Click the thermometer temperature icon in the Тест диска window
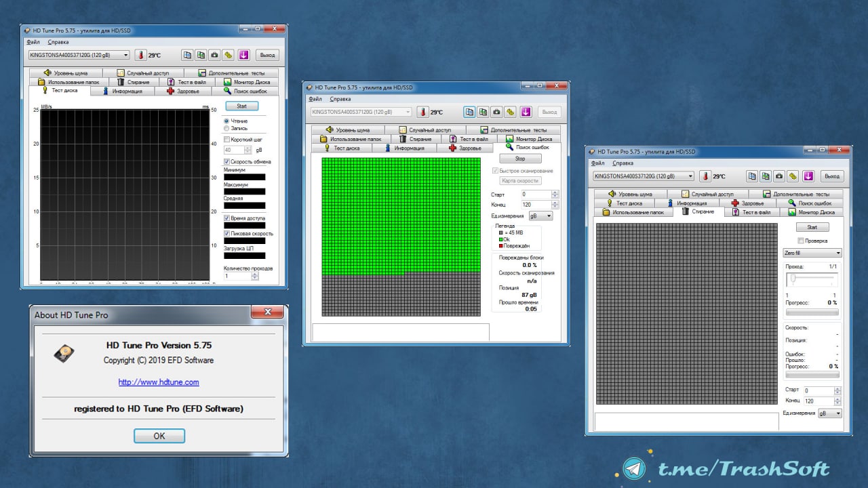Image resolution: width=868 pixels, height=488 pixels. [x=141, y=55]
